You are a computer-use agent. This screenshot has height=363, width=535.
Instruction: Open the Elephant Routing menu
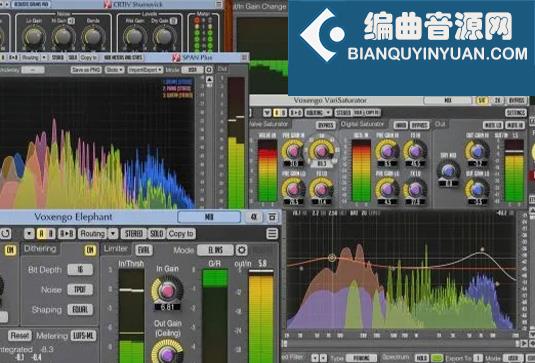tap(92, 234)
